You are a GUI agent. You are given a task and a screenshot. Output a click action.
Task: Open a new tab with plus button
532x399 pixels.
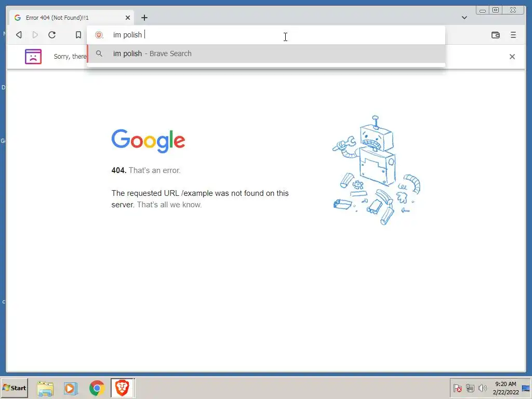click(144, 18)
